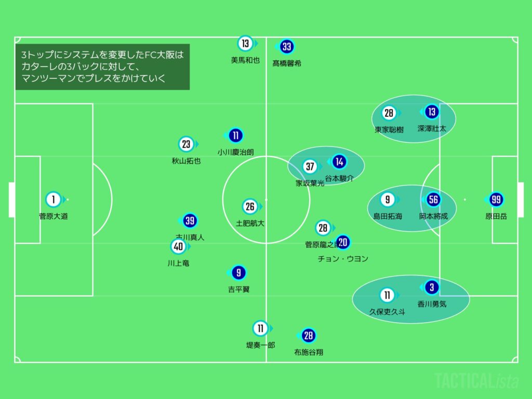Select white player 23 秋山拓也
This screenshot has height=399, width=532.
pos(186,144)
